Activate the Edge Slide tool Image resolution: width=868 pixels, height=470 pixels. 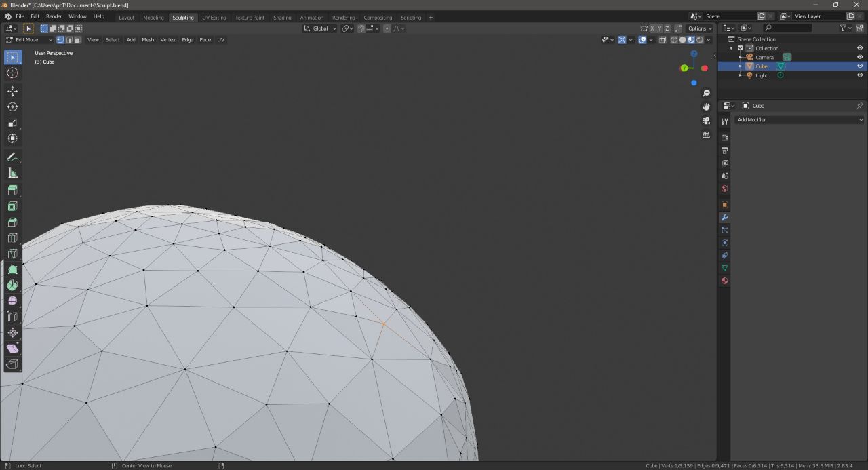[13, 317]
